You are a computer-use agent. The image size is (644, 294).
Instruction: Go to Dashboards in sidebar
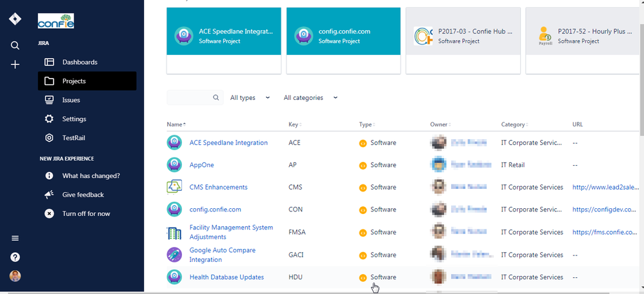(87, 62)
